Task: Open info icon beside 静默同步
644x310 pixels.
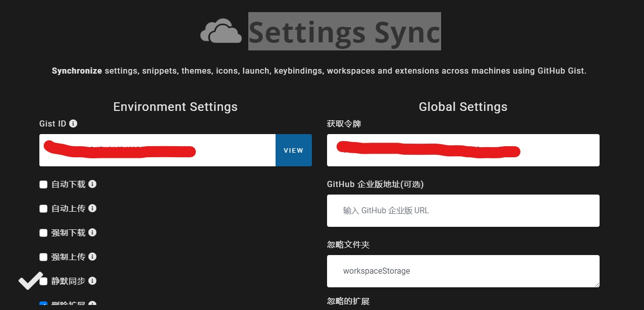Action: [92, 281]
